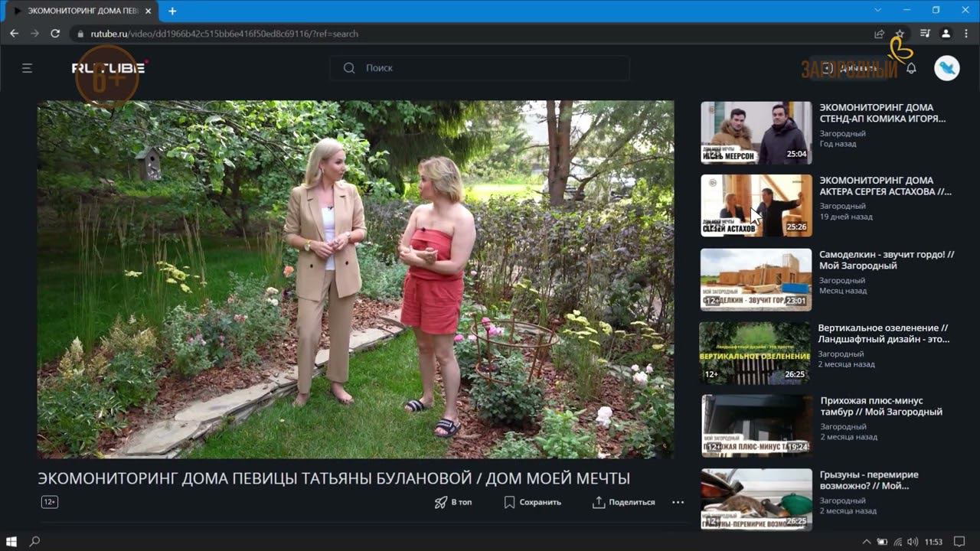Open browser media controls icon

click(925, 34)
